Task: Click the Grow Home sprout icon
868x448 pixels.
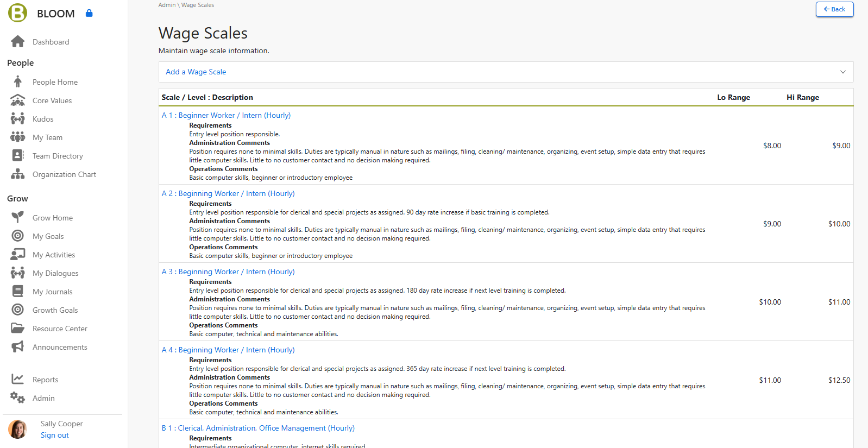Action: click(17, 218)
